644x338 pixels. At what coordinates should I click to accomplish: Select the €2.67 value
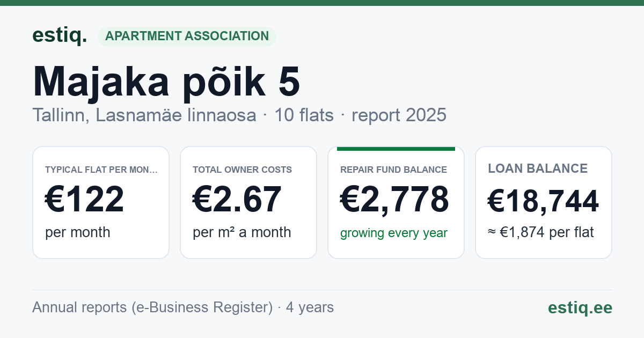pos(237,199)
